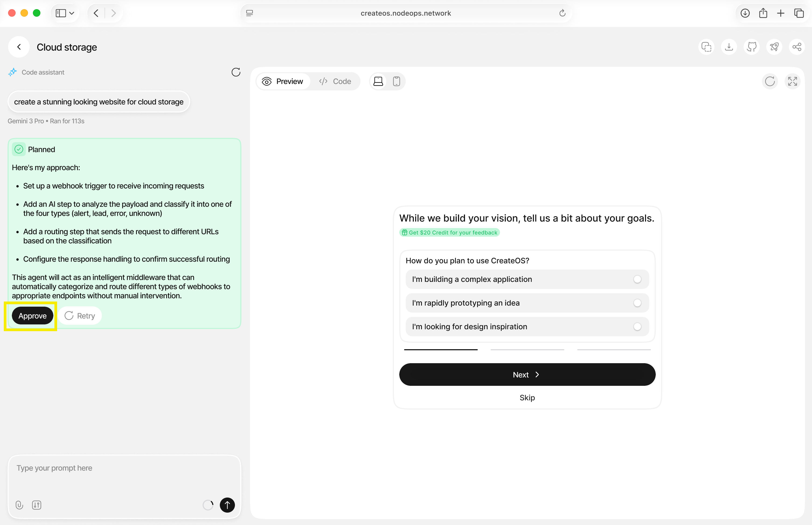
Task: Switch to mobile device preview icon
Action: click(x=396, y=82)
